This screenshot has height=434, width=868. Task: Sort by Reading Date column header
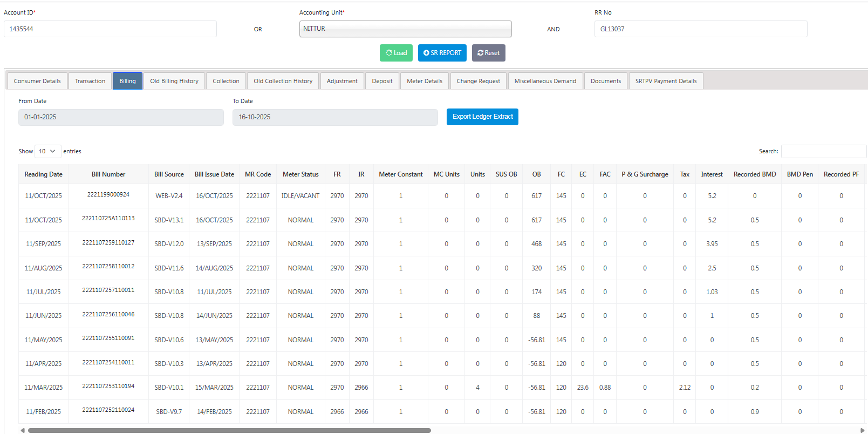click(43, 174)
